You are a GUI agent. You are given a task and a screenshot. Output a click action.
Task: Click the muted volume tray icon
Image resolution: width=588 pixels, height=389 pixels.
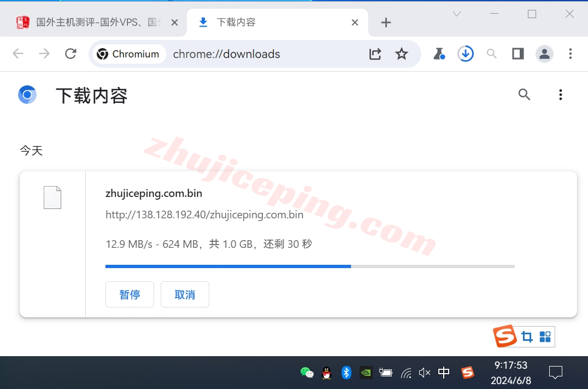[425, 373]
